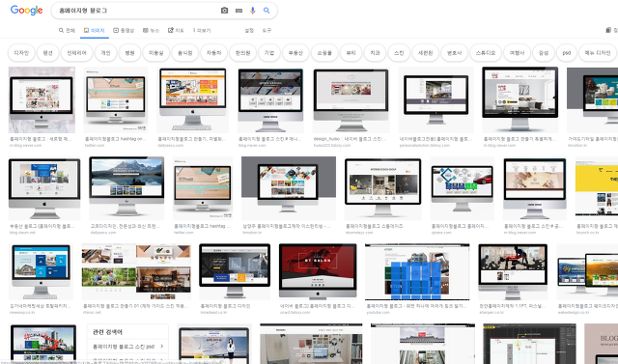Open 설정 (Settings) menu
The image size is (618, 364).
tap(249, 30)
